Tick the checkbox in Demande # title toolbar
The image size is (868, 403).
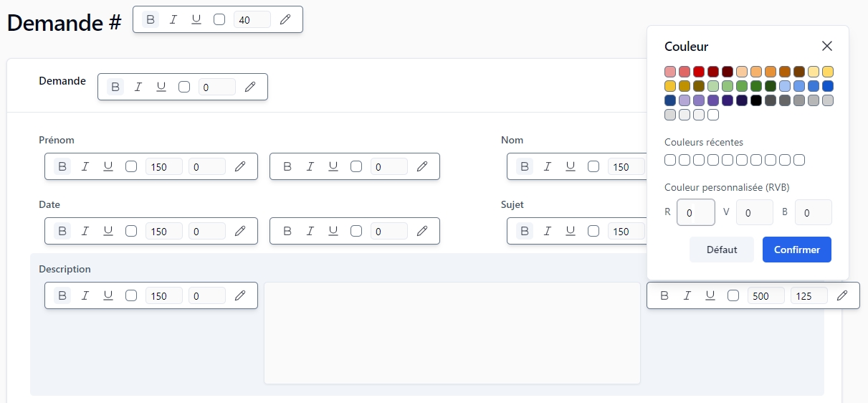point(219,19)
